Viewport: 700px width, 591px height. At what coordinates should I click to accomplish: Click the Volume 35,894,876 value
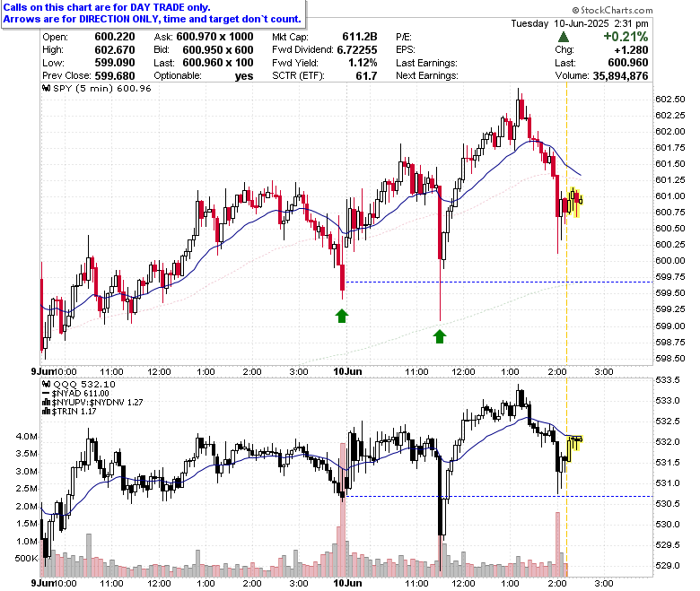(x=620, y=76)
